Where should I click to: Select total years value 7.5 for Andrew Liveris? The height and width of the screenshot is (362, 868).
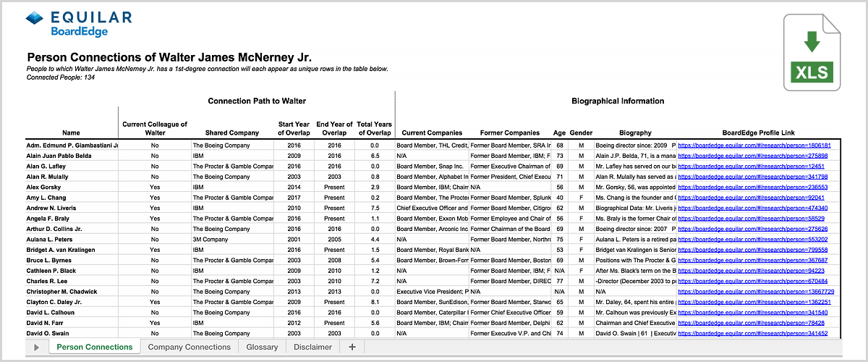(375, 208)
